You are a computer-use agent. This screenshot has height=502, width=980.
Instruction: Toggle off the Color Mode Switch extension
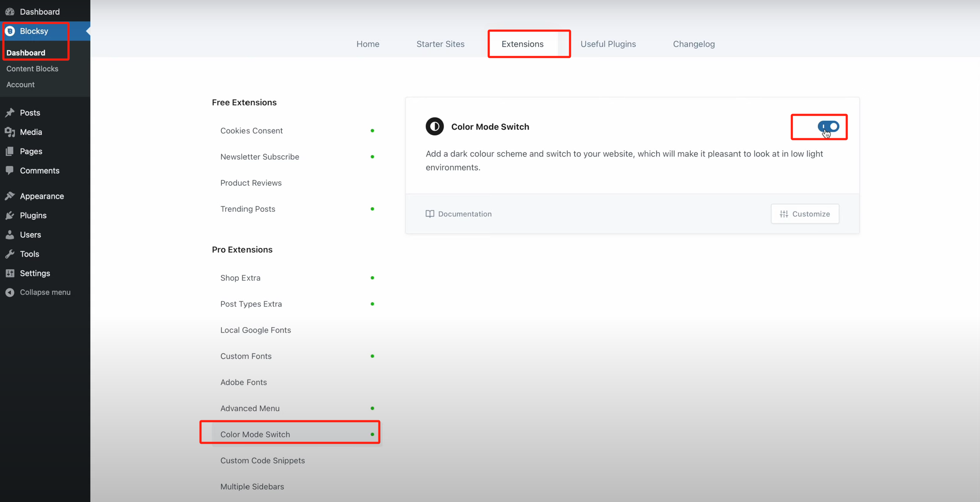[828, 126]
